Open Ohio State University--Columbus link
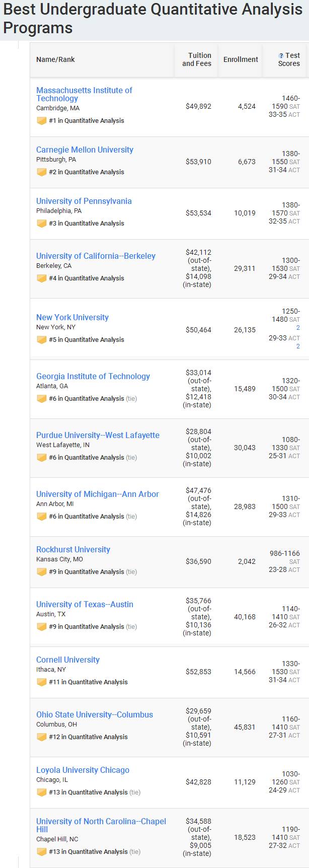This screenshot has width=309, height=868. click(95, 714)
